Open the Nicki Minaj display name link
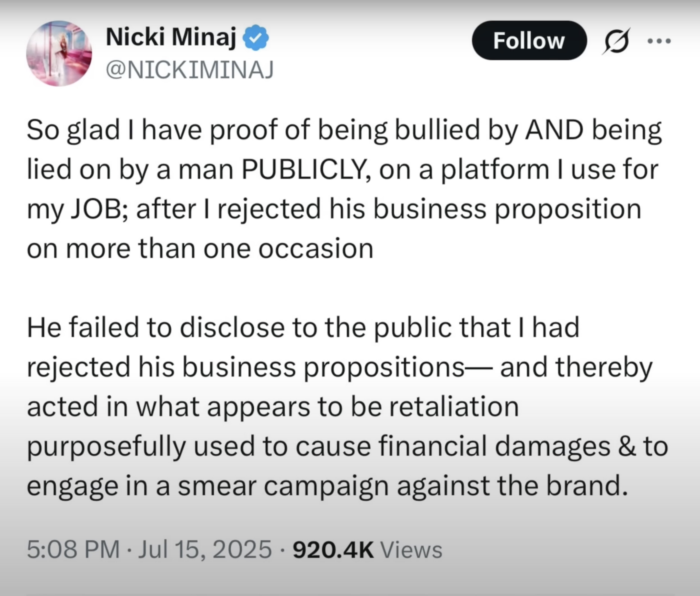700x596 pixels. tap(171, 37)
